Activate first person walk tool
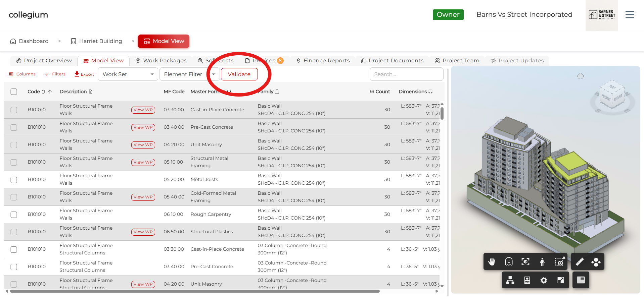 point(542,261)
